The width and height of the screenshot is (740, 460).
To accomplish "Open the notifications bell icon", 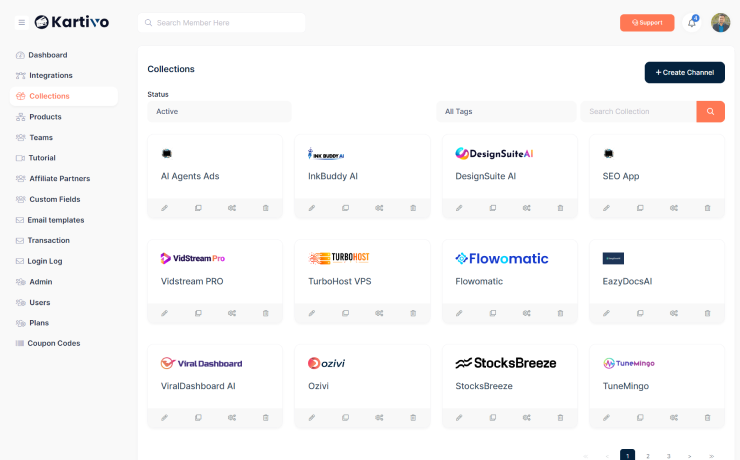I will [692, 23].
